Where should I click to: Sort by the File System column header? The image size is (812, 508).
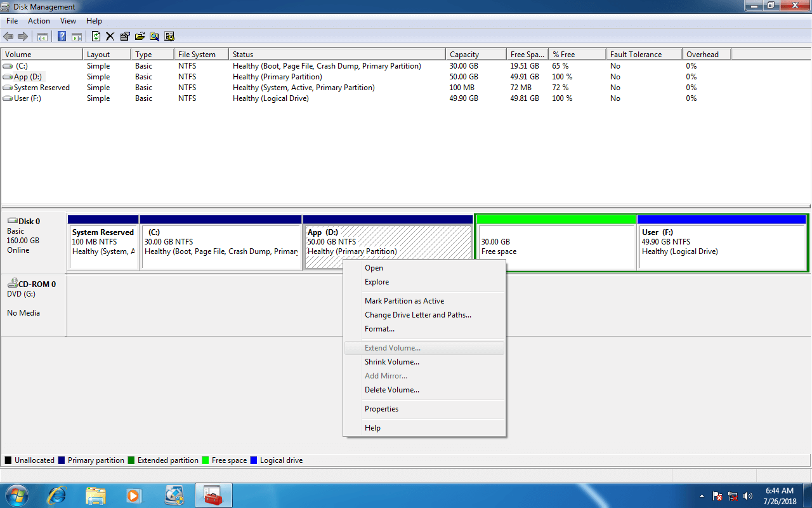(201, 55)
